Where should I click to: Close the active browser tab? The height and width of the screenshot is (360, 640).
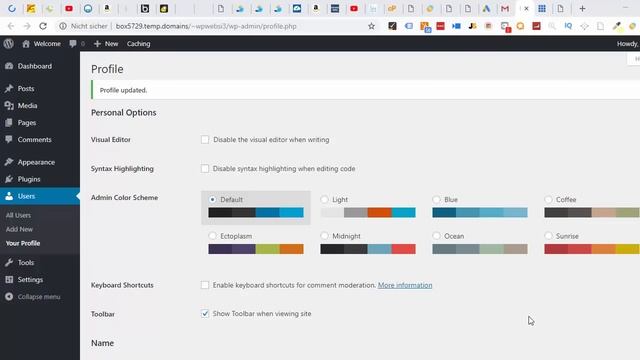pos(527,9)
